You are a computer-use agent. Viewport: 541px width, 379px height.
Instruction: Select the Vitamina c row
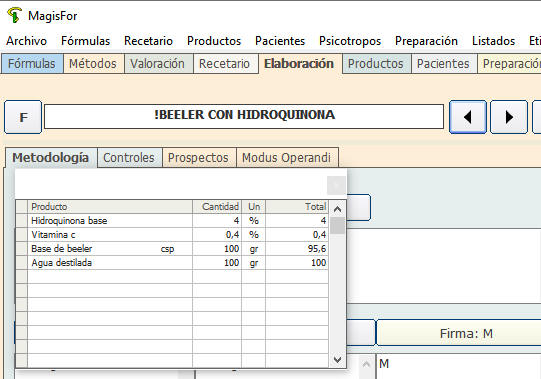[x=173, y=235]
